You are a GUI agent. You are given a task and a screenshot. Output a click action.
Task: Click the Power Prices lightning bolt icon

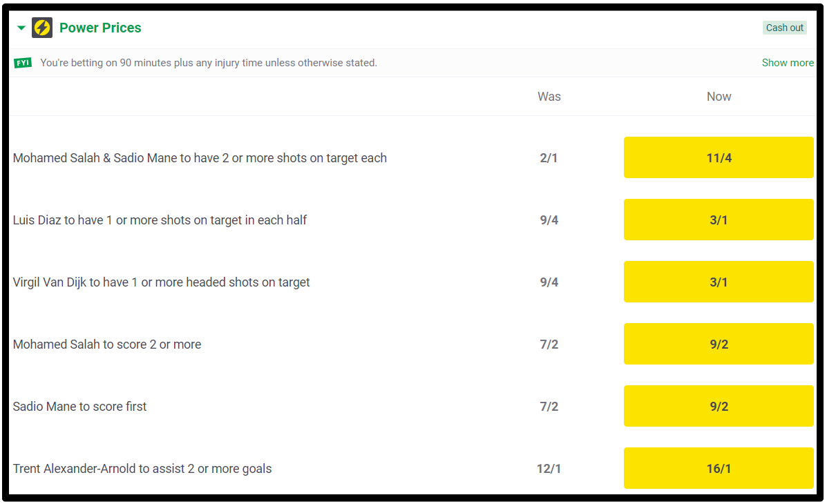click(x=42, y=28)
